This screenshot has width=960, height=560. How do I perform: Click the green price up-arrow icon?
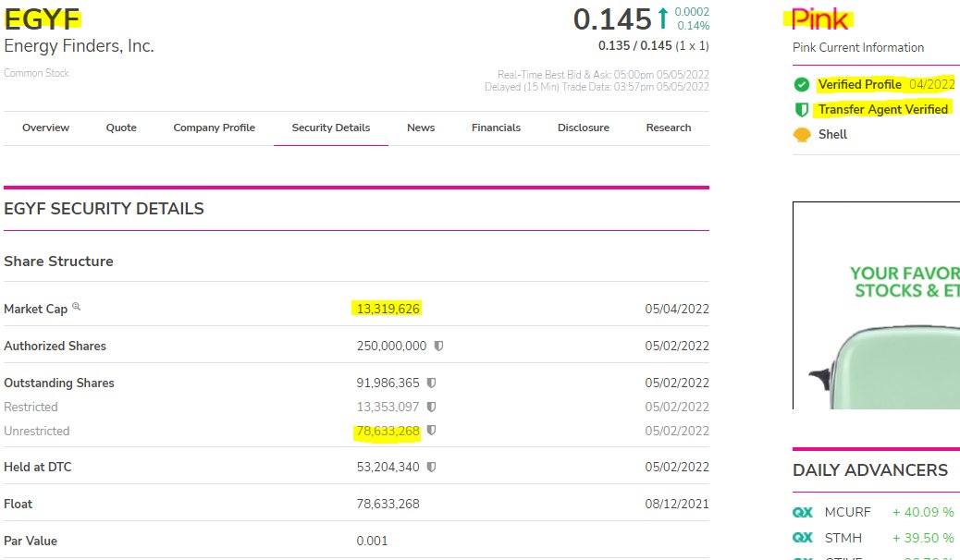tap(662, 18)
